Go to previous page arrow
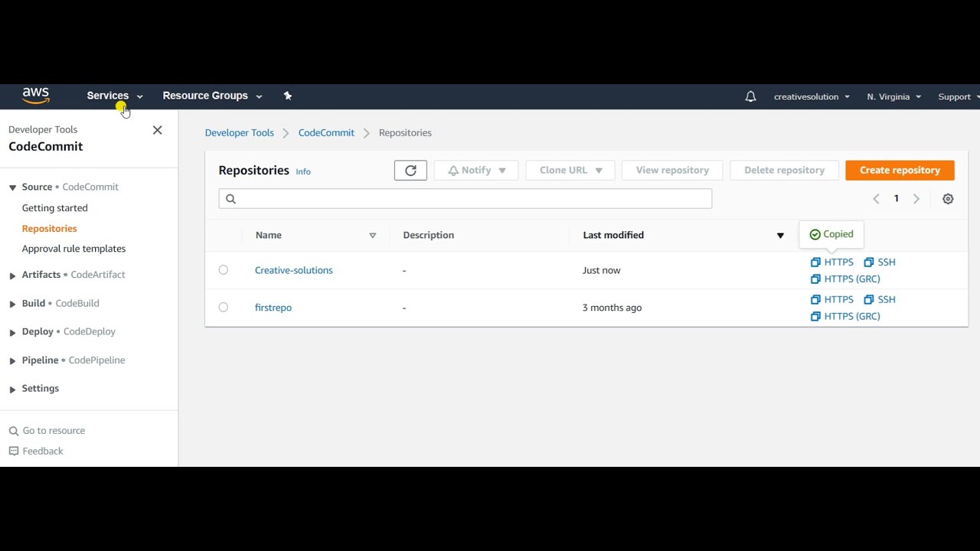The width and height of the screenshot is (980, 551). [x=877, y=199]
